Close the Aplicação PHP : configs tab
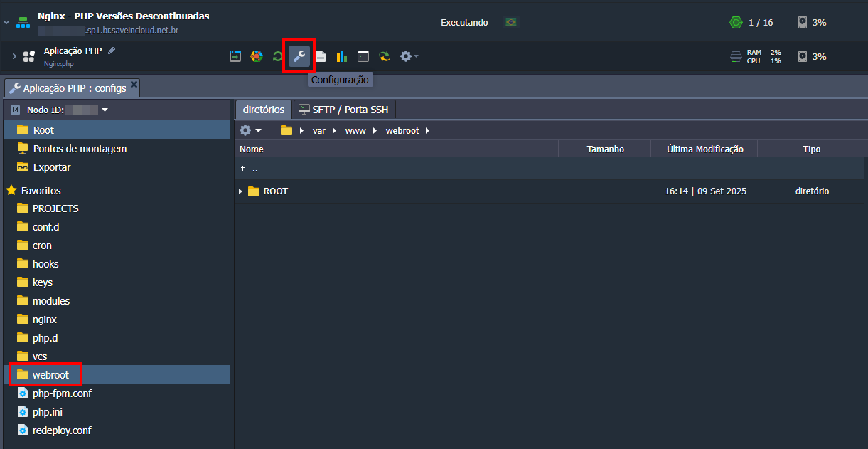 pyautogui.click(x=133, y=85)
